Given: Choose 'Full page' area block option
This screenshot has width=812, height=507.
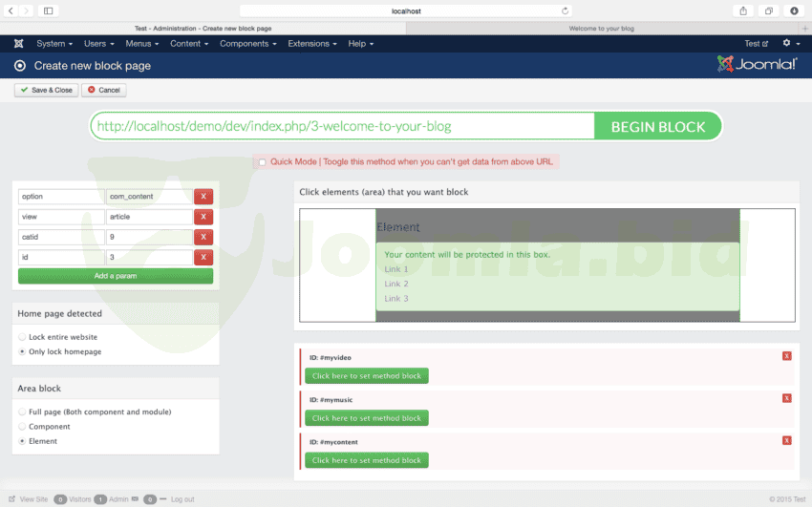Looking at the screenshot, I should [x=22, y=412].
